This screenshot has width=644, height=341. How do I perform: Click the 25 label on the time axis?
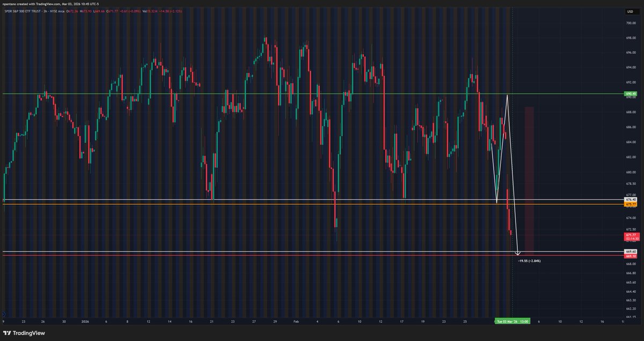pos(465,322)
